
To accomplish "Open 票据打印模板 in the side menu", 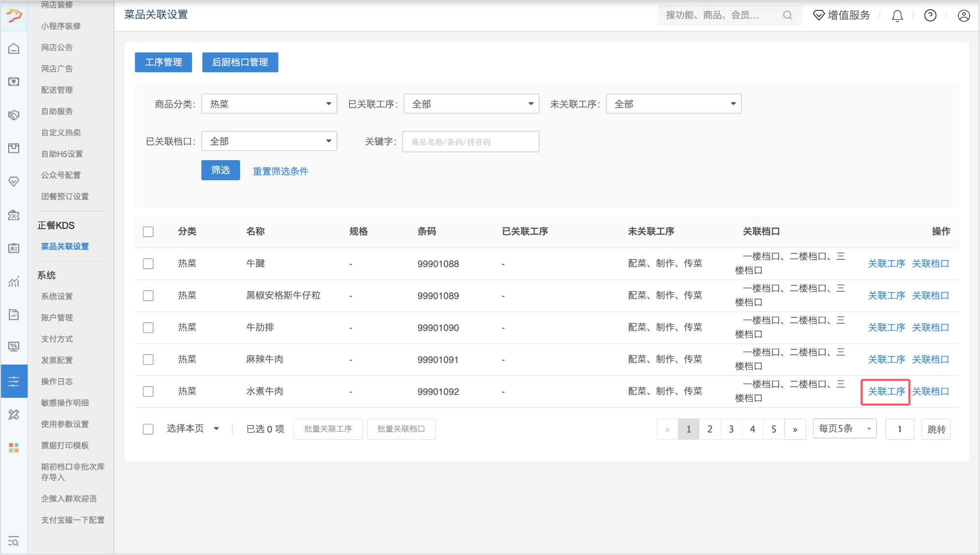I will (x=65, y=445).
